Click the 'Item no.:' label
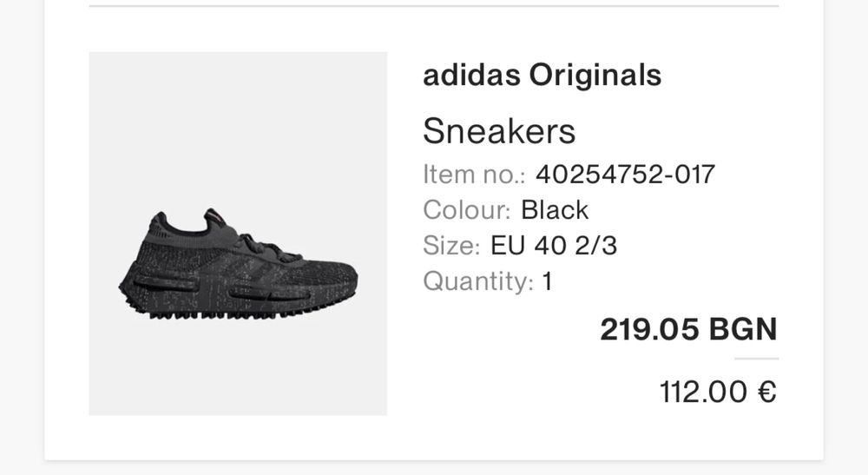This screenshot has height=475, width=868. [475, 175]
